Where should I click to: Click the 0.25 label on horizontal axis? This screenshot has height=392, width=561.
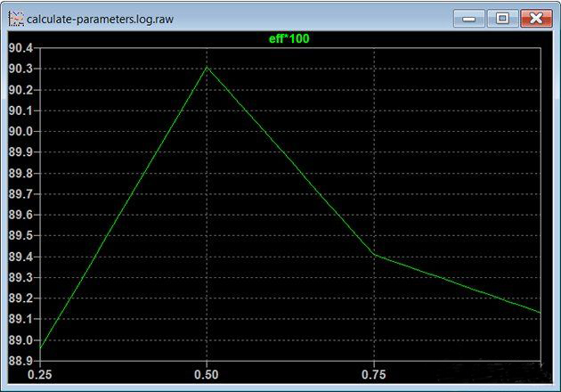40,375
